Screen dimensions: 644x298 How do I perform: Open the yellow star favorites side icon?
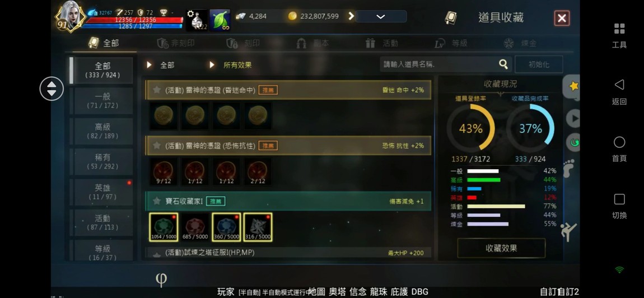pos(573,86)
